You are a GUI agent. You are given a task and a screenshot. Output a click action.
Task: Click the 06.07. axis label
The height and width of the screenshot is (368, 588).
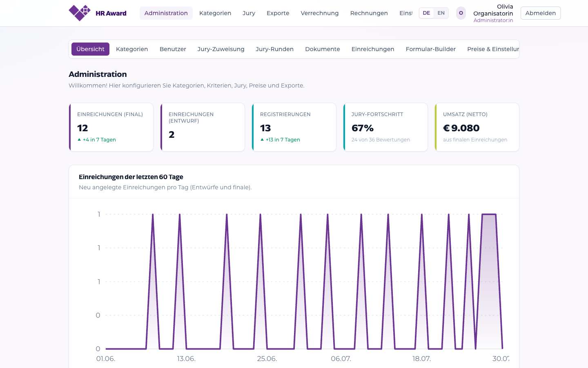[x=341, y=359]
